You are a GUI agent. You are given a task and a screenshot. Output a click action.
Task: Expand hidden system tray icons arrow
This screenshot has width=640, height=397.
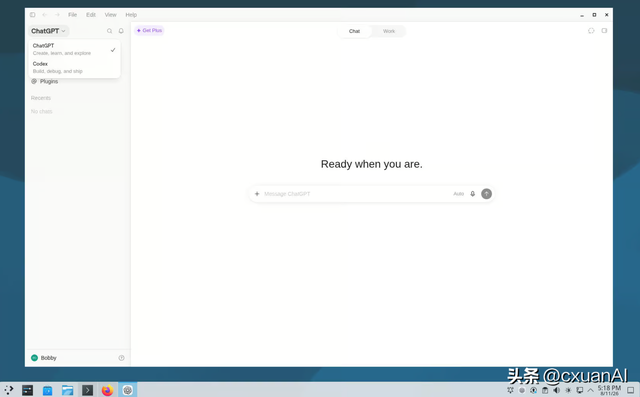(590, 390)
